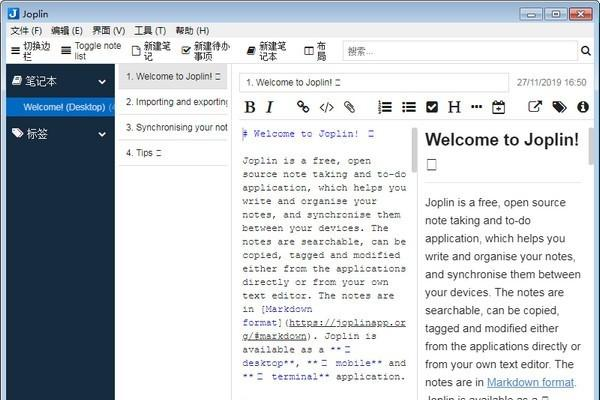Collapse the 标签 tags section

point(101,133)
